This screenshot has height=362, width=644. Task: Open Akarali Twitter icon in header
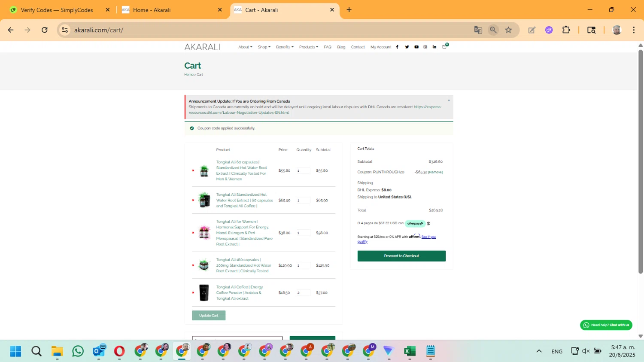coord(407,47)
